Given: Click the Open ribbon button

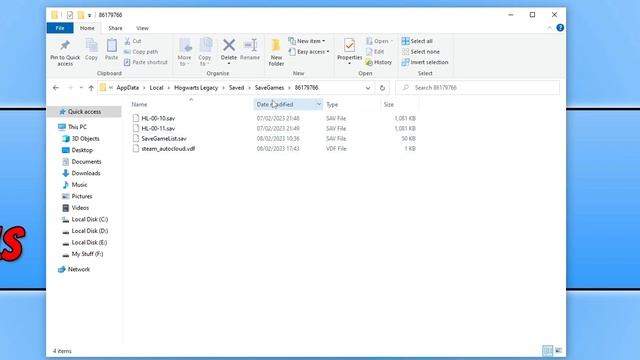Looking at the screenshot, I should [x=379, y=41].
